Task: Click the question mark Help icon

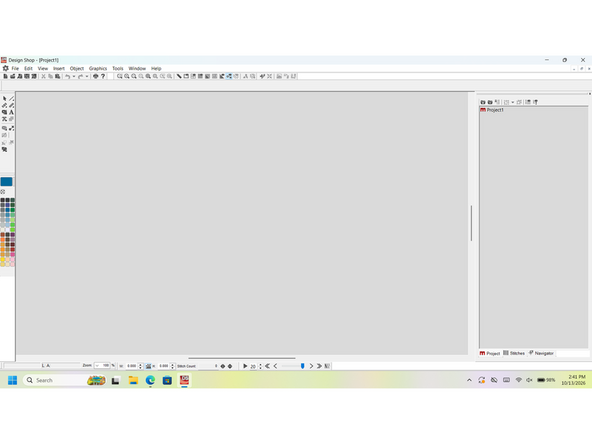Action: tap(103, 76)
